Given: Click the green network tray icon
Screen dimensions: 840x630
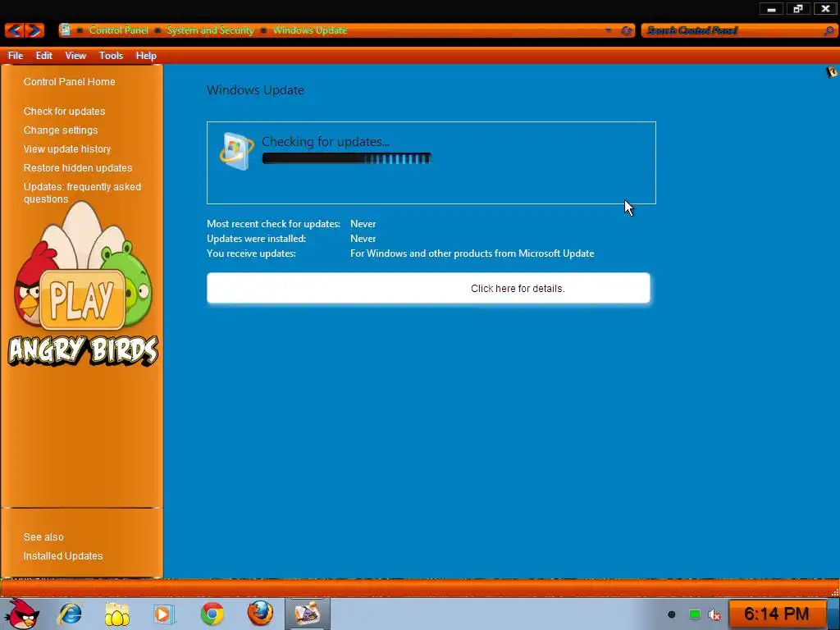Looking at the screenshot, I should [x=694, y=614].
